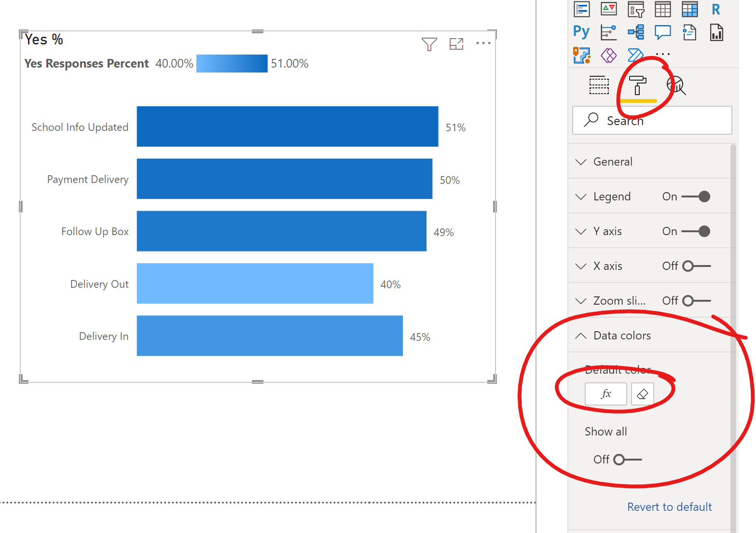756x533 pixels.
Task: Choose the Decomposition tree visual icon
Action: click(636, 32)
